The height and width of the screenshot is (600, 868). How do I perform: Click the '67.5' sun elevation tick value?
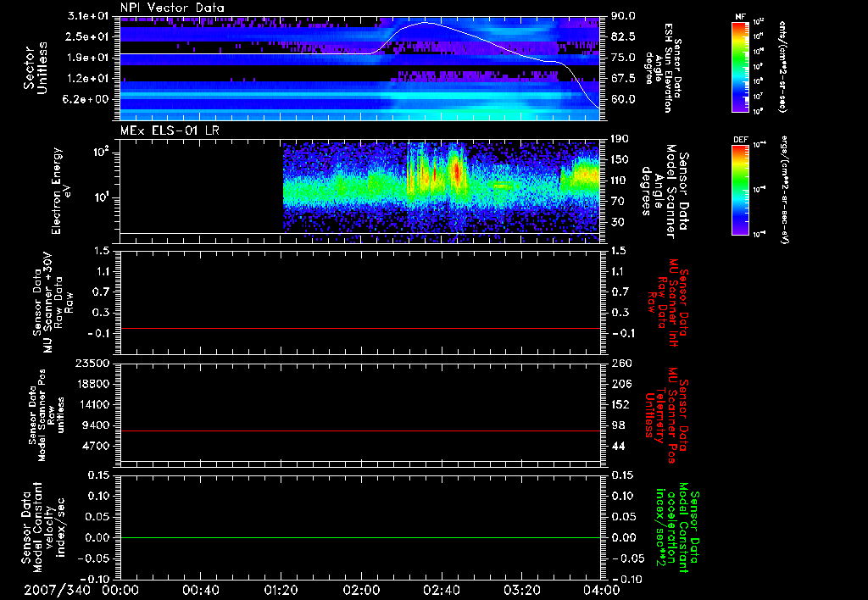tap(623, 79)
